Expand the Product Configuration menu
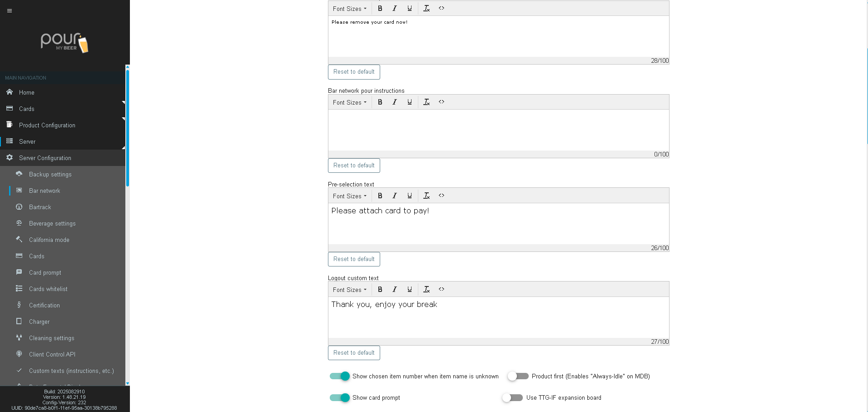The height and width of the screenshot is (412, 868). point(47,125)
